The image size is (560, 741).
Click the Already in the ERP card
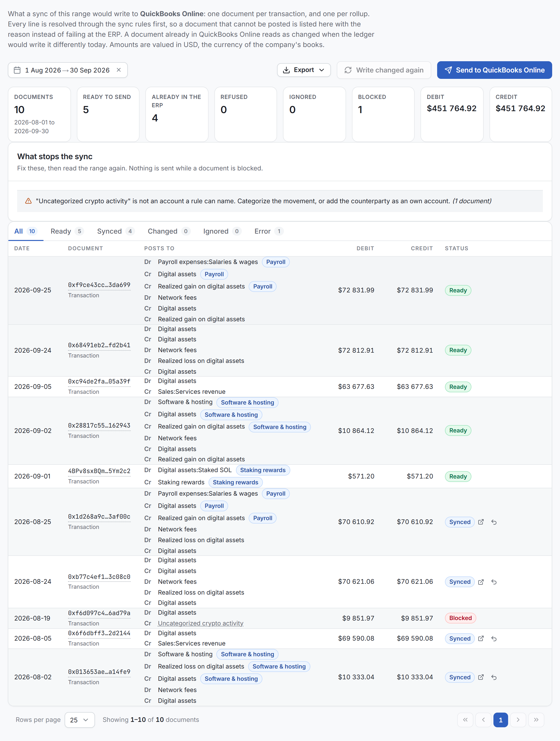[x=177, y=114]
